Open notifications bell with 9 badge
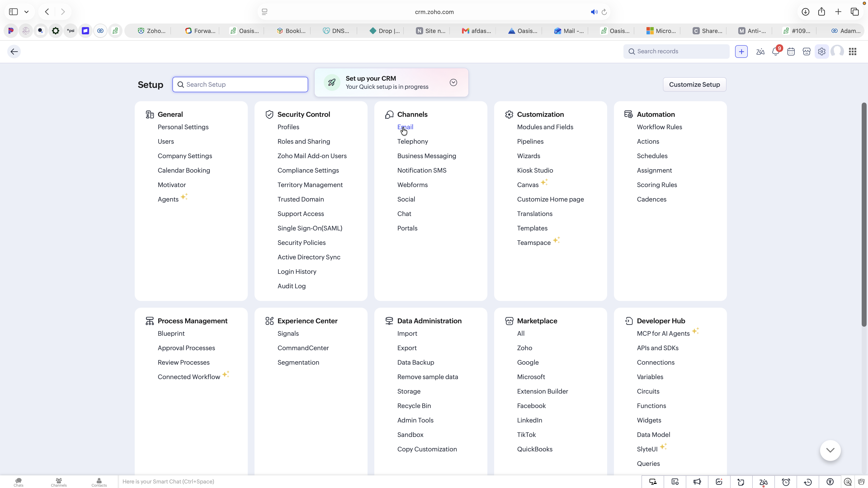This screenshot has height=488, width=868. pos(776,51)
